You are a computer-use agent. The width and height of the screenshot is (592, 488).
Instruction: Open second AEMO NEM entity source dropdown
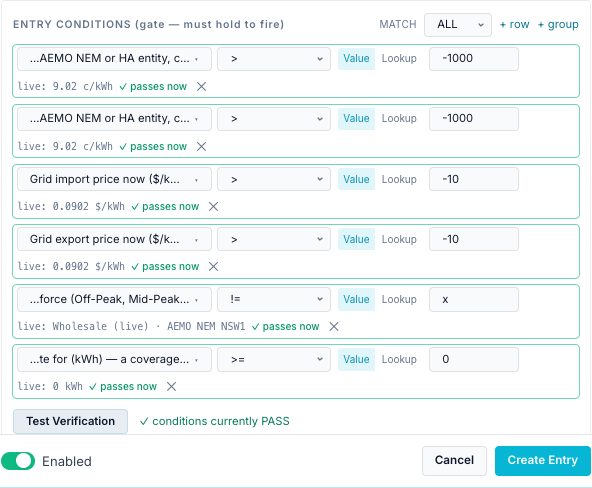tap(114, 119)
